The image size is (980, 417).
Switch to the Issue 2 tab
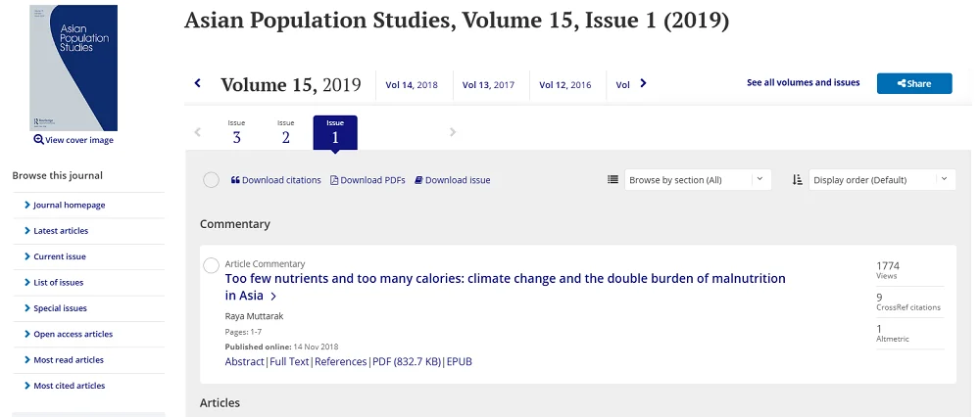pyautogui.click(x=285, y=133)
